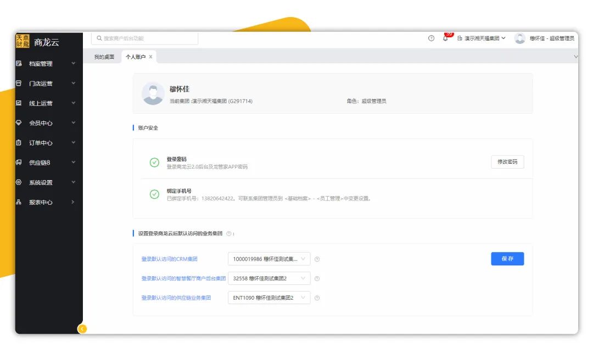Open help via the question mark icon
Viewport: 593px width, 364px height.
(431, 38)
